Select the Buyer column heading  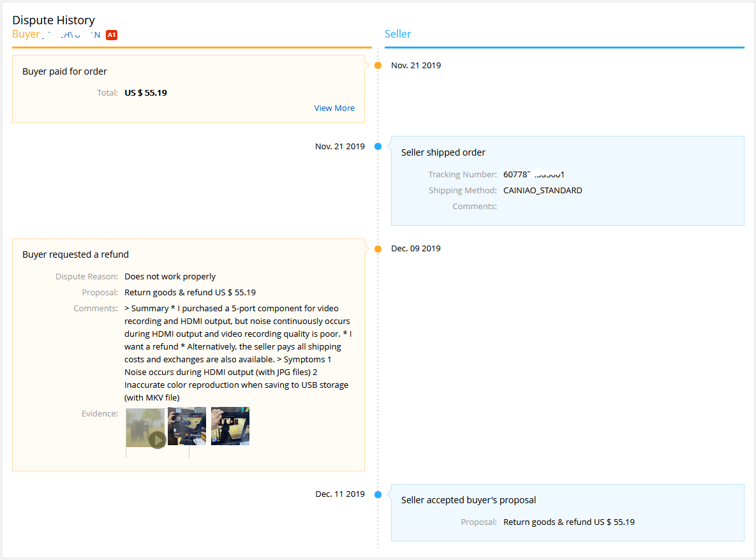[26, 34]
